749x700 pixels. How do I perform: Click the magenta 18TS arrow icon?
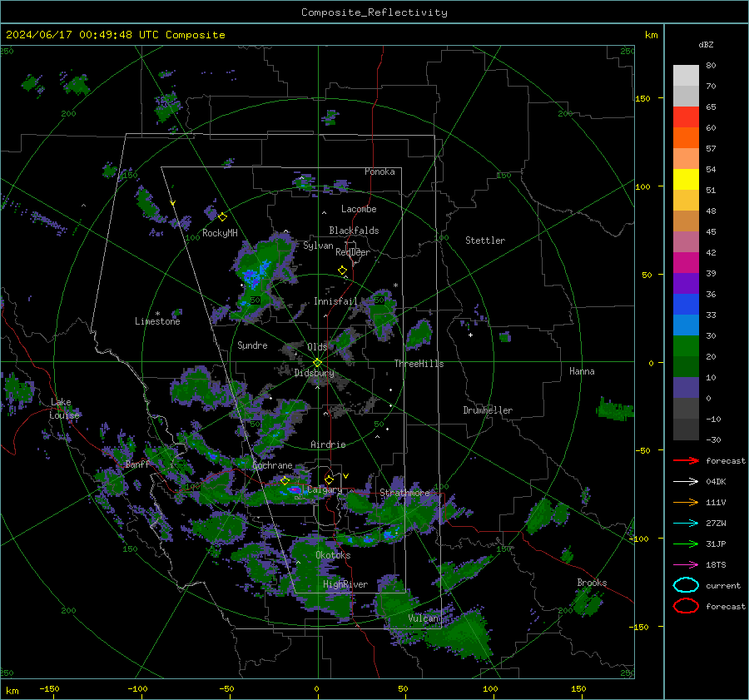point(686,565)
